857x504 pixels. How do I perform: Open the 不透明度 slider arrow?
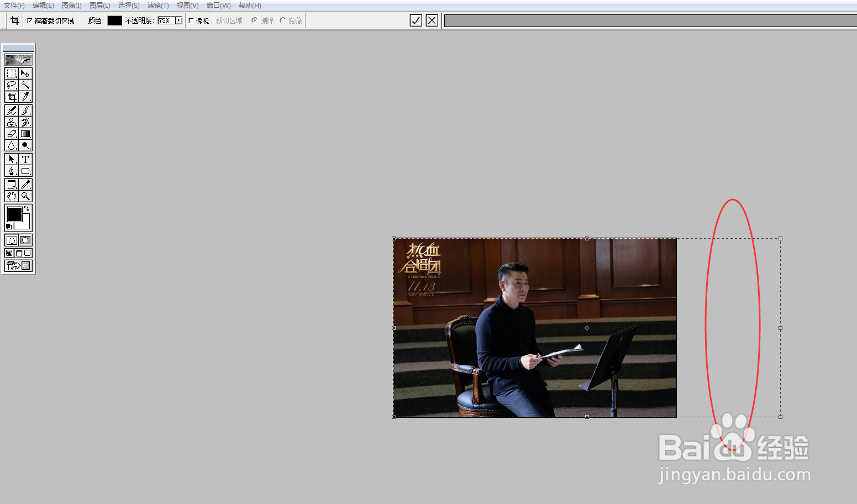(x=178, y=20)
